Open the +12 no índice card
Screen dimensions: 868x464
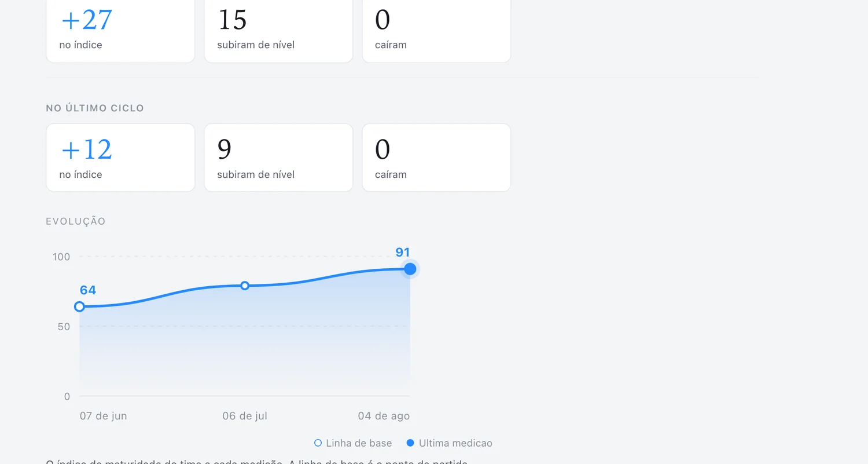(x=120, y=158)
